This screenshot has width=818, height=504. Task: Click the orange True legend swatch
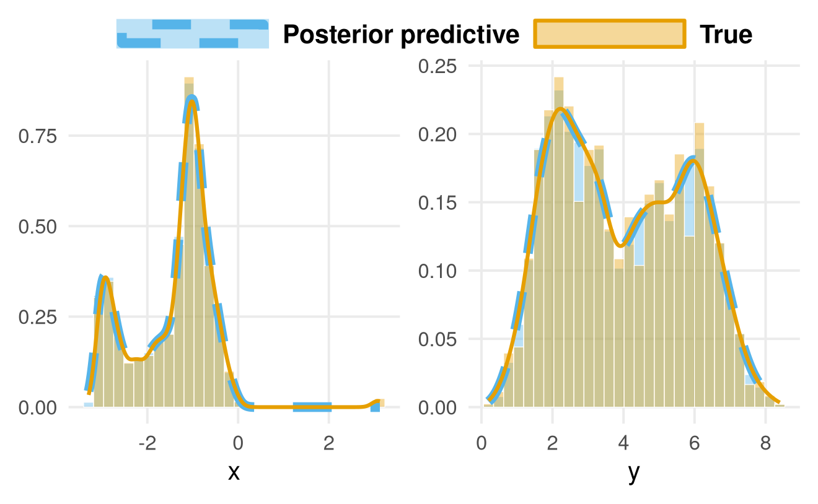tap(610, 34)
